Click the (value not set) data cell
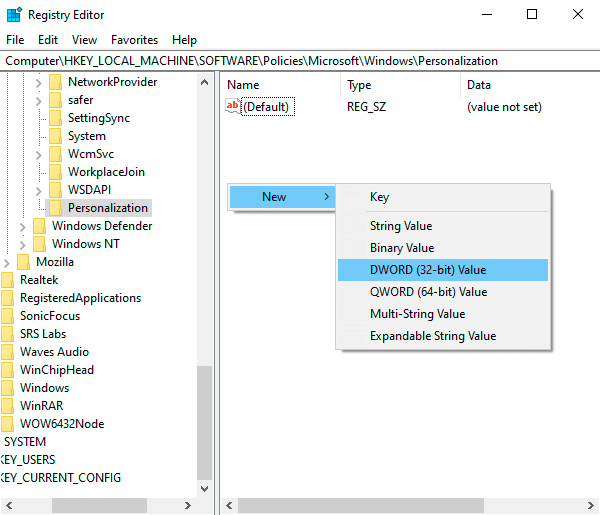Viewport: 600px width, 515px height. click(x=504, y=107)
